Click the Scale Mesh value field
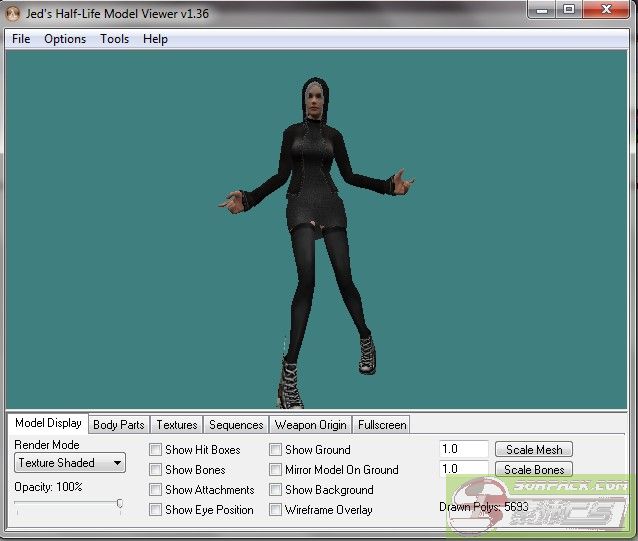 (x=463, y=449)
